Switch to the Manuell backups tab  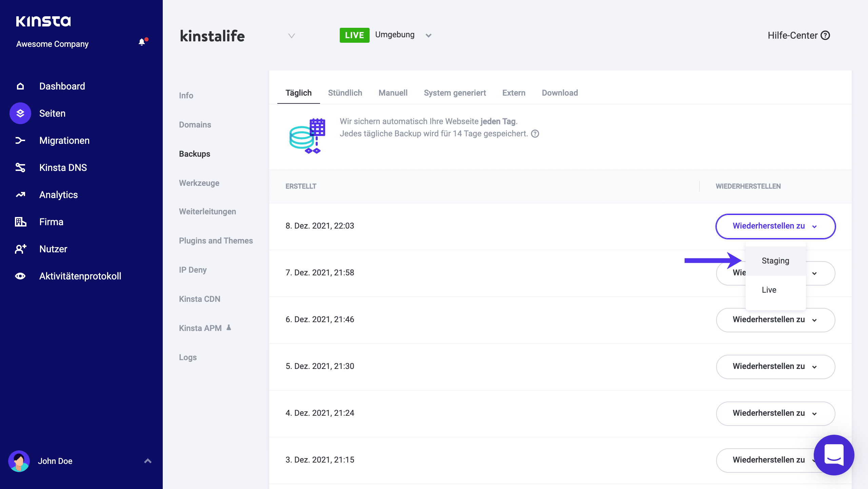coord(393,93)
